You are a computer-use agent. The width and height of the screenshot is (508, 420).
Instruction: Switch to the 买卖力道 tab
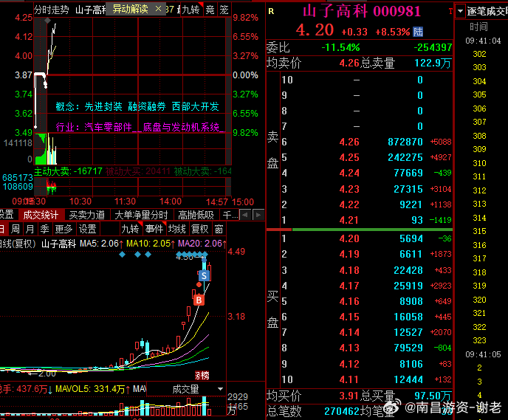tap(87, 215)
